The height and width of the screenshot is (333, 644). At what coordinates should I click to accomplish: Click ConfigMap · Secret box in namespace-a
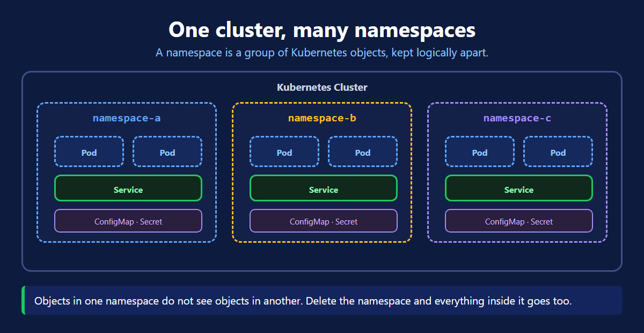(x=128, y=221)
